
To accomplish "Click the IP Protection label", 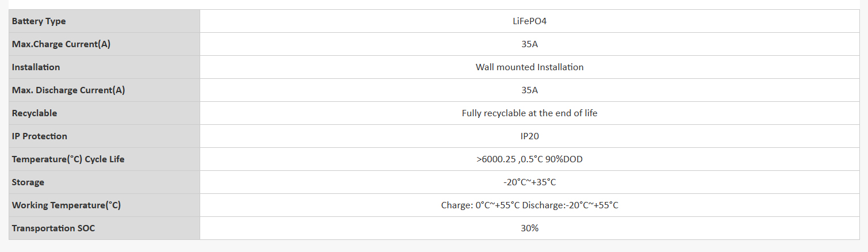I will click(x=40, y=136).
